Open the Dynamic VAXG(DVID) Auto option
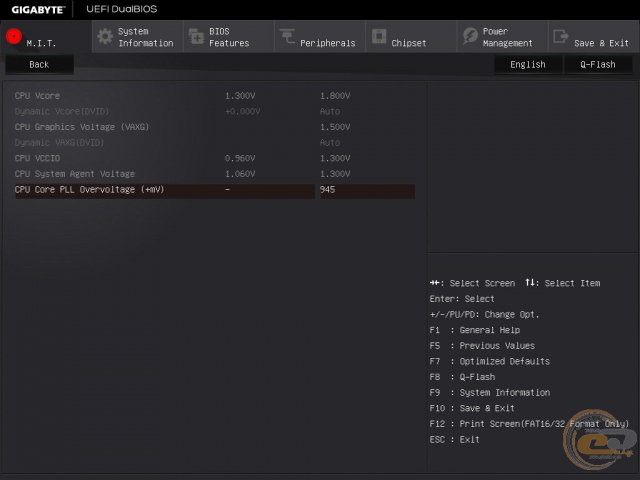The height and width of the screenshot is (480, 640). (x=330, y=143)
